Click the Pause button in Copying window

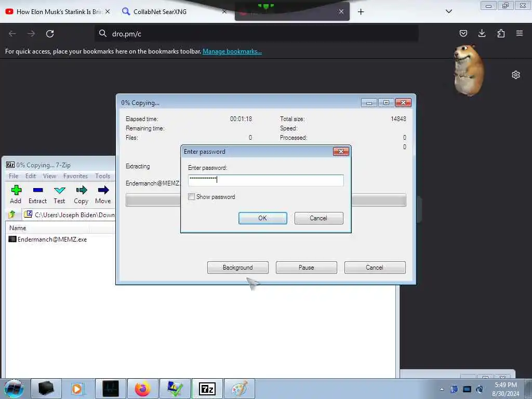306,268
